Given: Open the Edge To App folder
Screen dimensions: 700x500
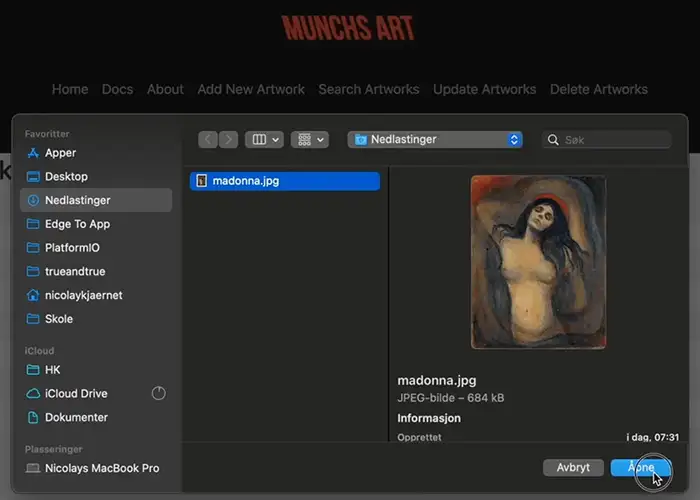Looking at the screenshot, I should (77, 224).
